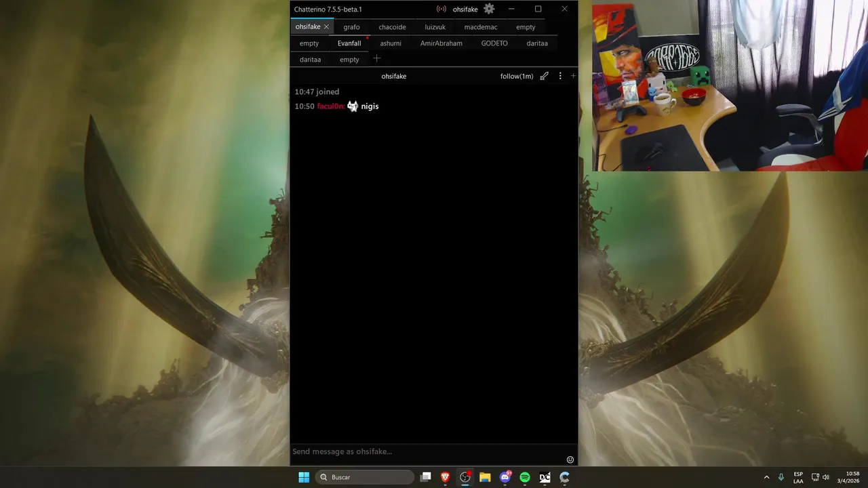The width and height of the screenshot is (868, 488).
Task: Click the 10:50 timestamp in chat
Action: pyautogui.click(x=304, y=106)
